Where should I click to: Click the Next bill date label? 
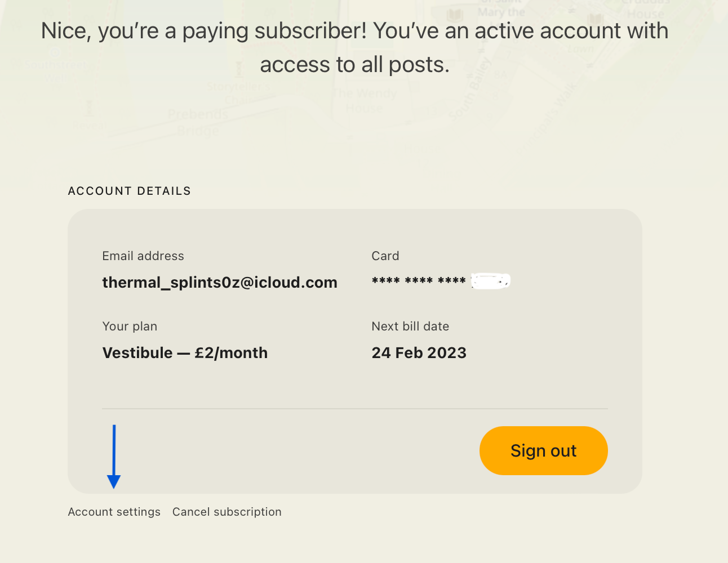point(410,327)
